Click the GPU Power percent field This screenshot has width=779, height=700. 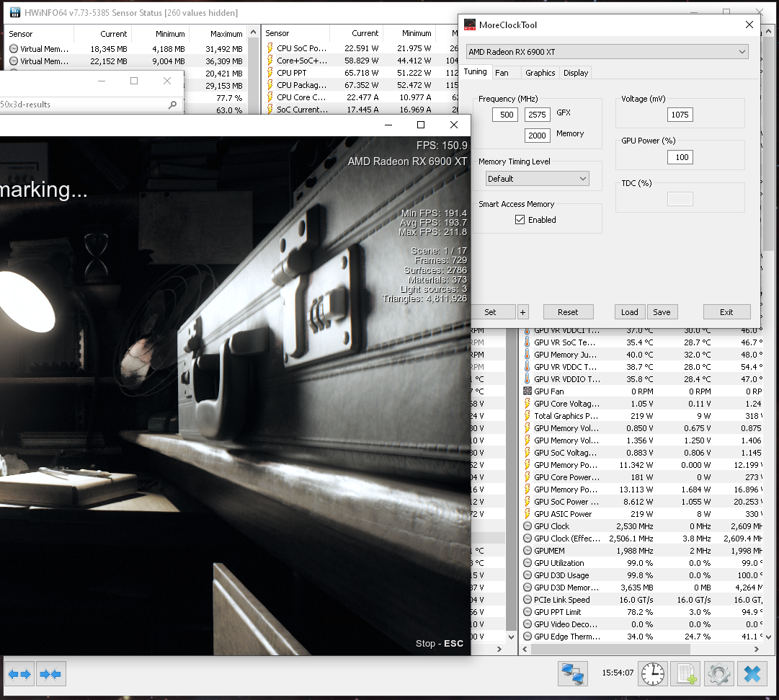pos(680,157)
